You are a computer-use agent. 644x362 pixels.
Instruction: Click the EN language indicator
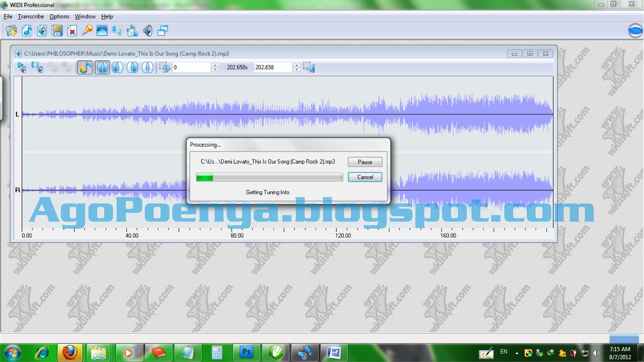point(504,352)
